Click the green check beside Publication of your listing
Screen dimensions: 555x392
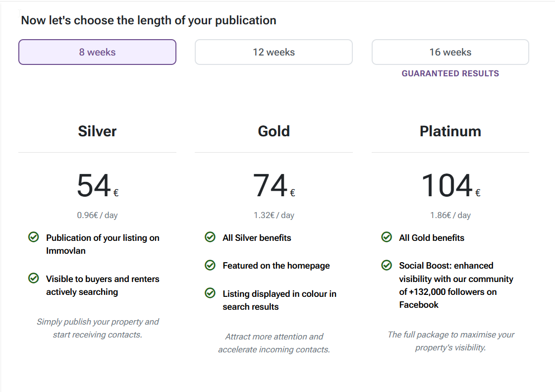[x=34, y=237]
